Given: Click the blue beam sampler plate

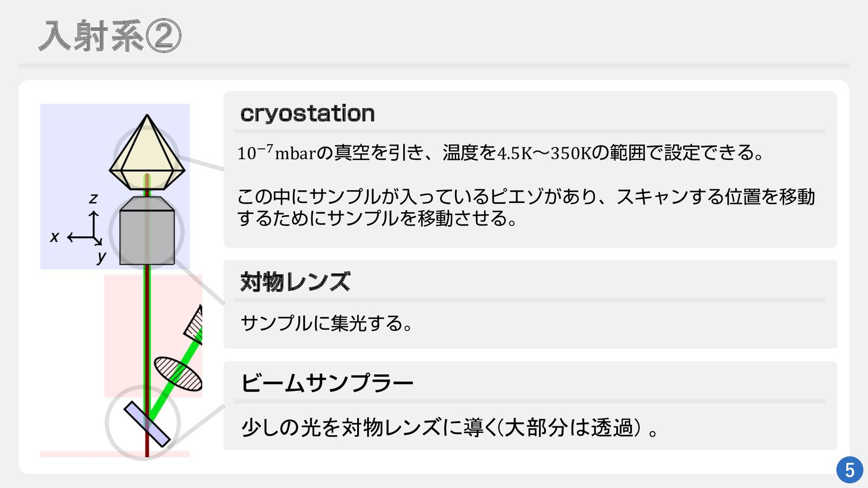Looking at the screenshot, I should [x=147, y=424].
